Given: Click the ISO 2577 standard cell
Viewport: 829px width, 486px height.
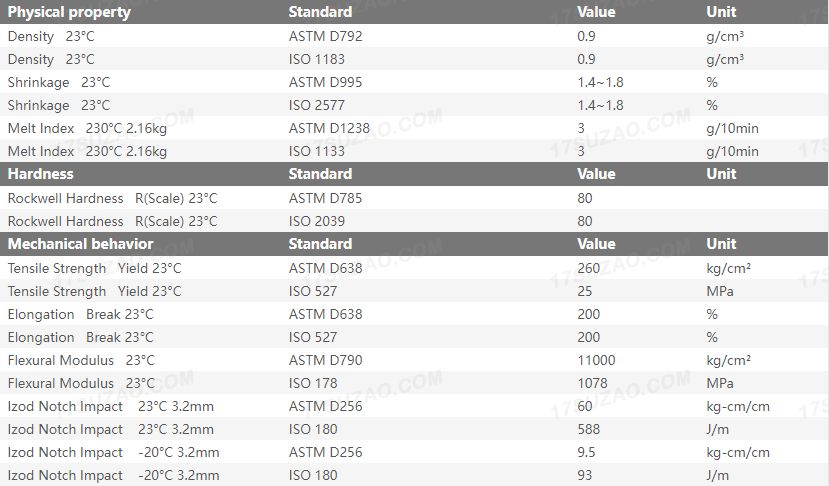Looking at the screenshot, I should (x=317, y=105).
